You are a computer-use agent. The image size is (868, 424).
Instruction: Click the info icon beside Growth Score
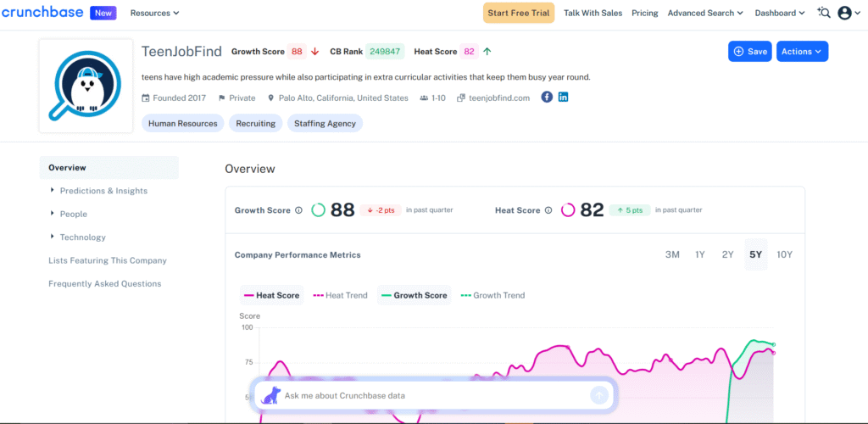299,210
